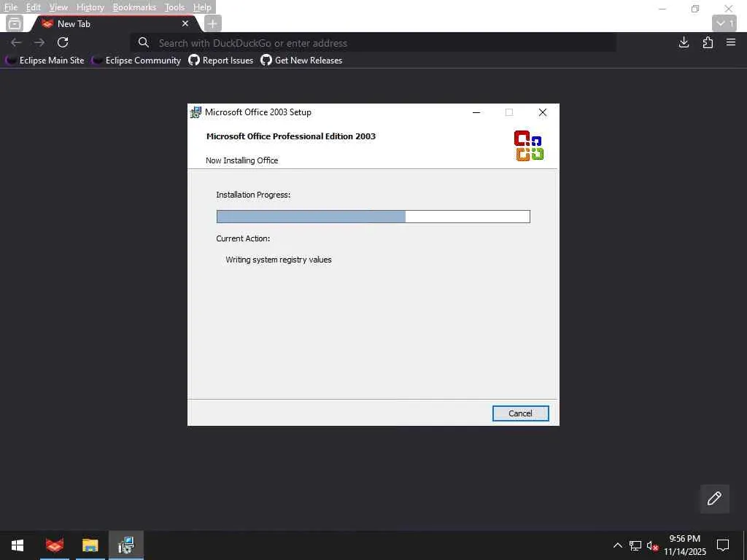Minimize the browser window
This screenshot has height=560, width=747.
(x=662, y=9)
